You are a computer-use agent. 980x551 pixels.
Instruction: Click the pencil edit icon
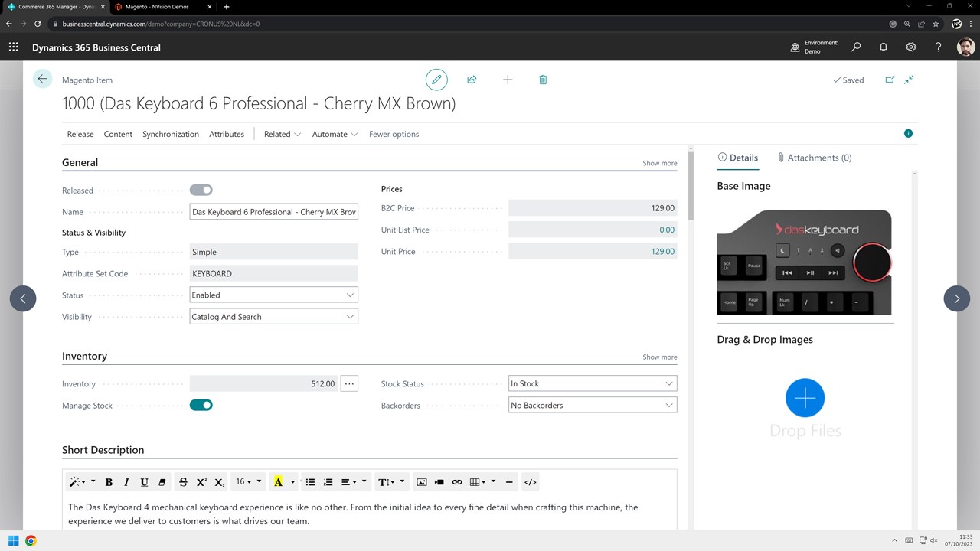click(x=436, y=80)
